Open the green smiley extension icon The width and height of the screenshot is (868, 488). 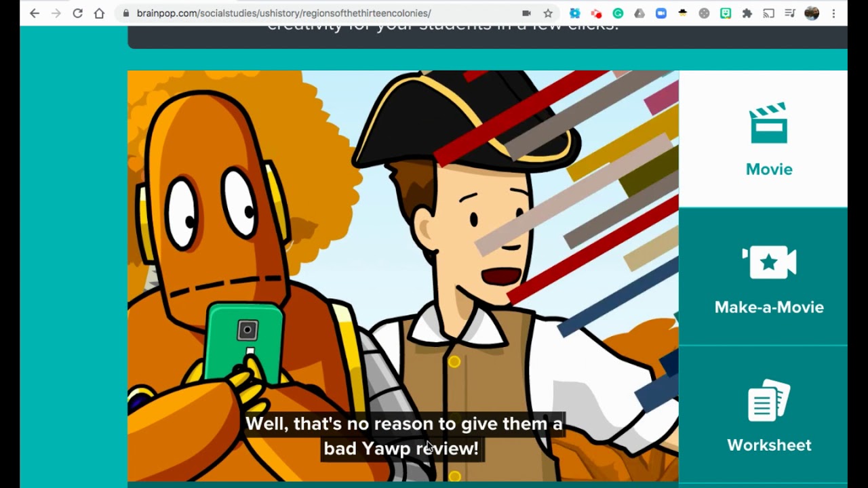coord(726,13)
